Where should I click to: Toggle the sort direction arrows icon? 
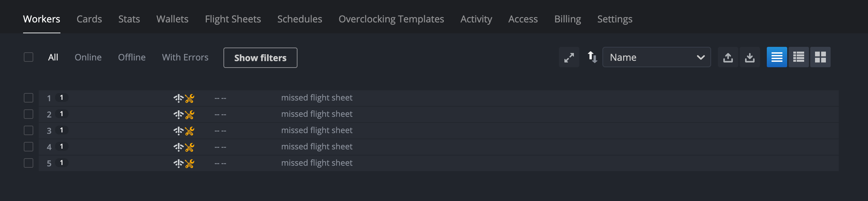pos(592,57)
